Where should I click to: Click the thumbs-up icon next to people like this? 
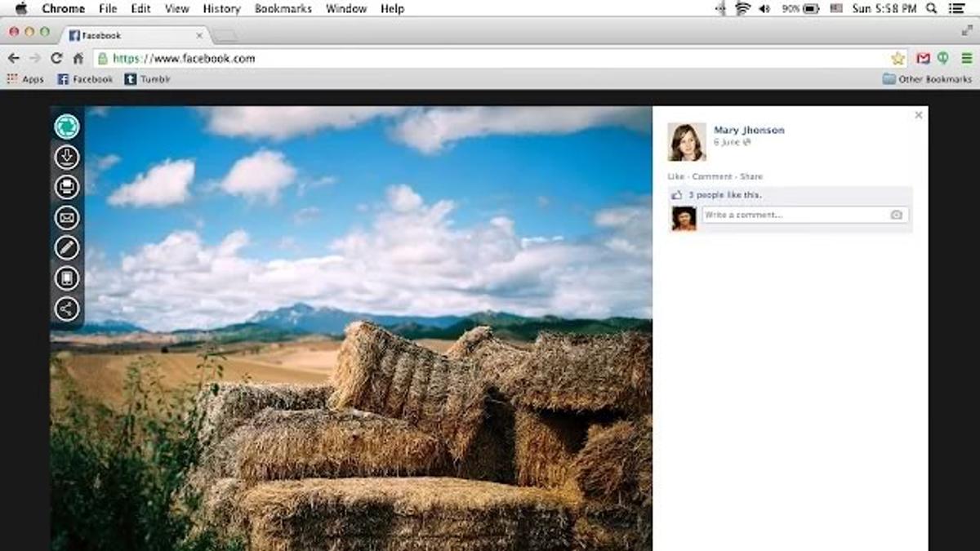(x=676, y=195)
